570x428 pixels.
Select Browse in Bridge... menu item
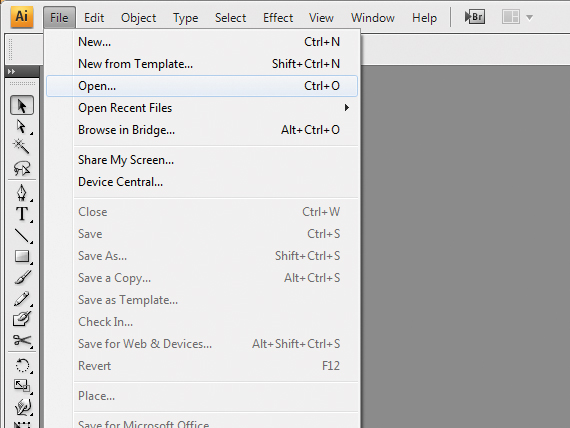pyautogui.click(x=202, y=130)
